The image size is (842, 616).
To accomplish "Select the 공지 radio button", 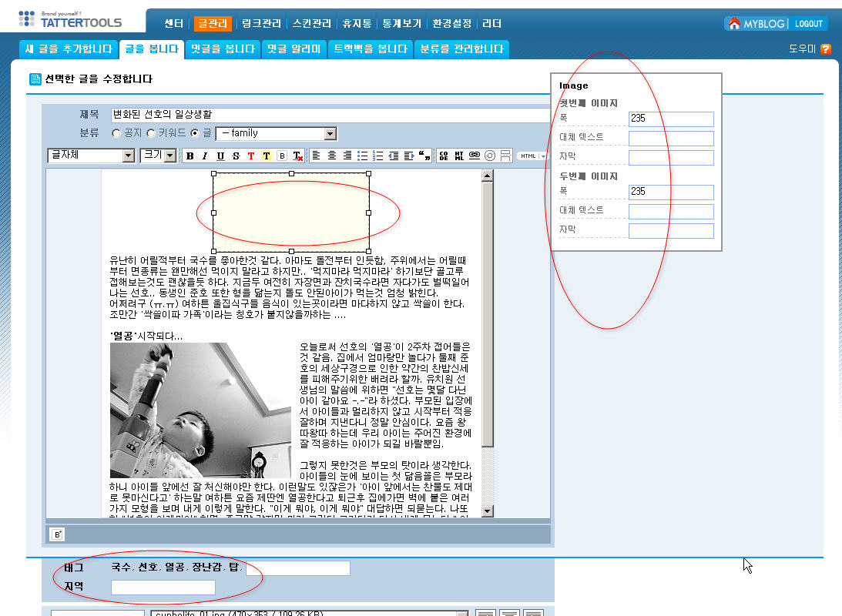I will [x=116, y=133].
